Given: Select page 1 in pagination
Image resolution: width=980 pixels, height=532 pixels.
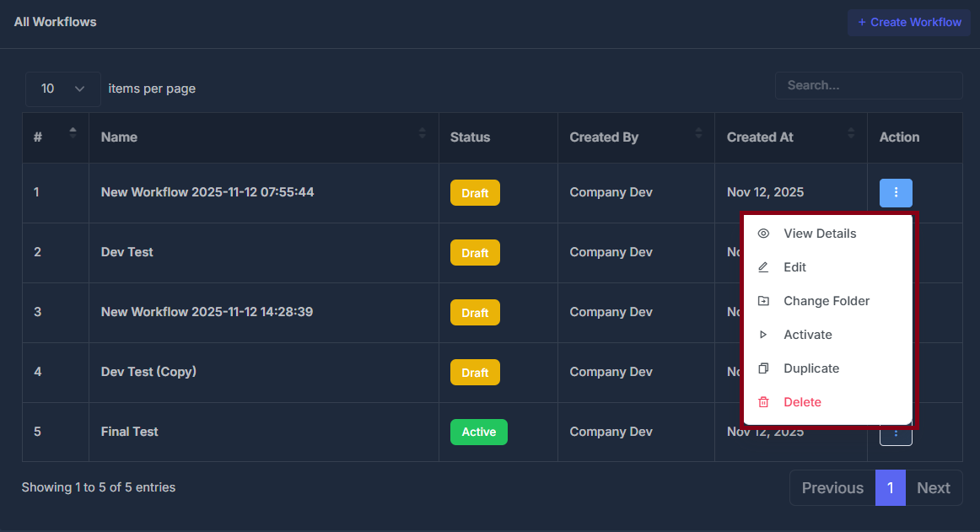Looking at the screenshot, I should pos(890,487).
